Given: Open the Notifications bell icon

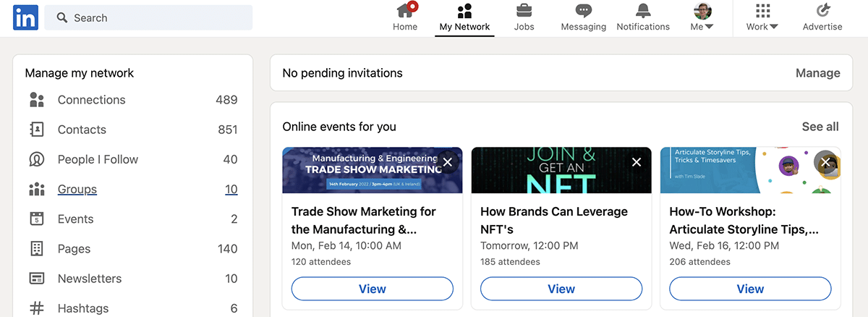Looking at the screenshot, I should pyautogui.click(x=642, y=12).
